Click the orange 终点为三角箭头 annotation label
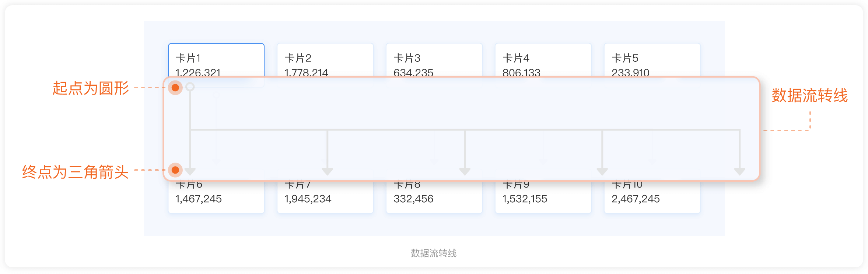The width and height of the screenshot is (868, 274). (75, 172)
